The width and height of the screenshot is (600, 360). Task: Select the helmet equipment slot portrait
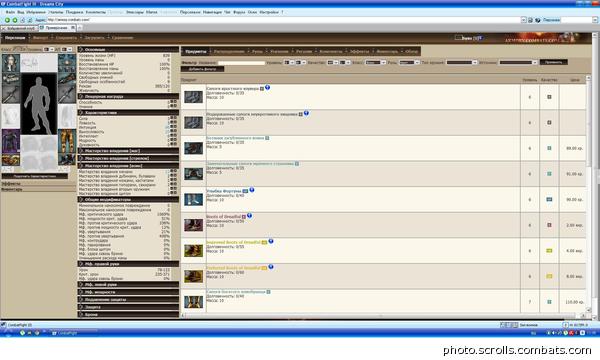point(11,63)
